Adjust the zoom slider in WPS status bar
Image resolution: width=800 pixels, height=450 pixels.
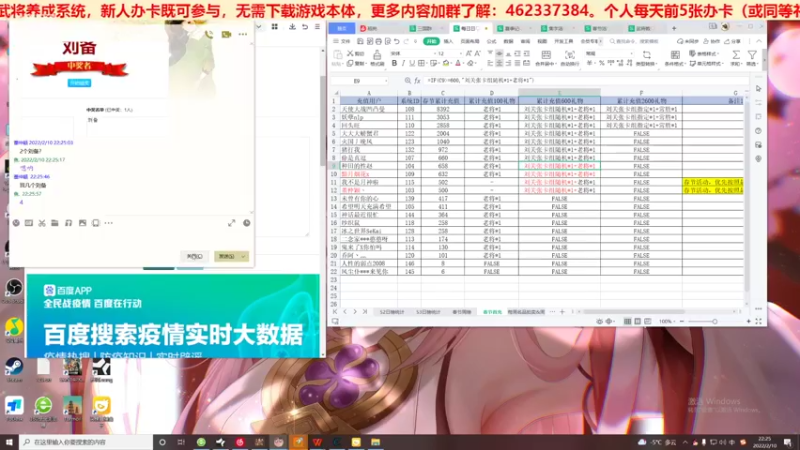pos(714,321)
